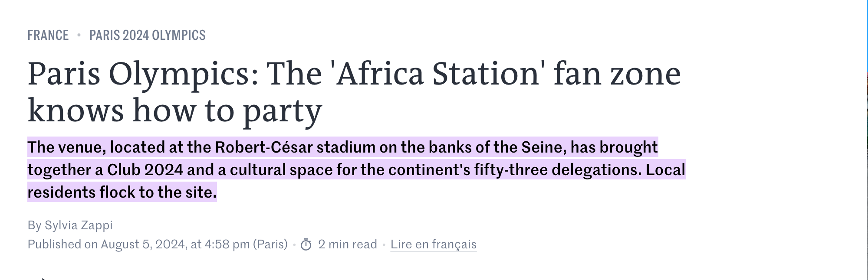Click the '(Paris)' timezone text
This screenshot has height=280, width=868.
270,244
